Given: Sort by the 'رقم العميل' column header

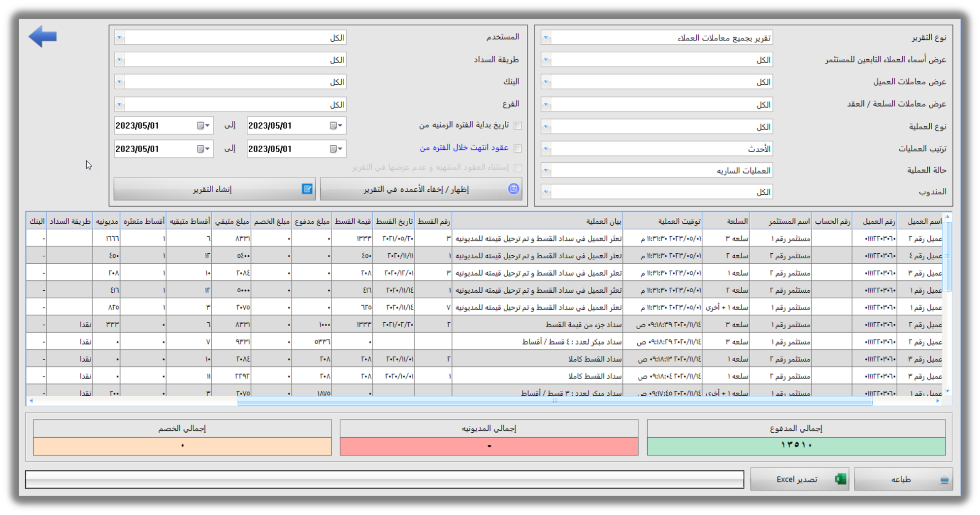Looking at the screenshot, I should point(874,222).
